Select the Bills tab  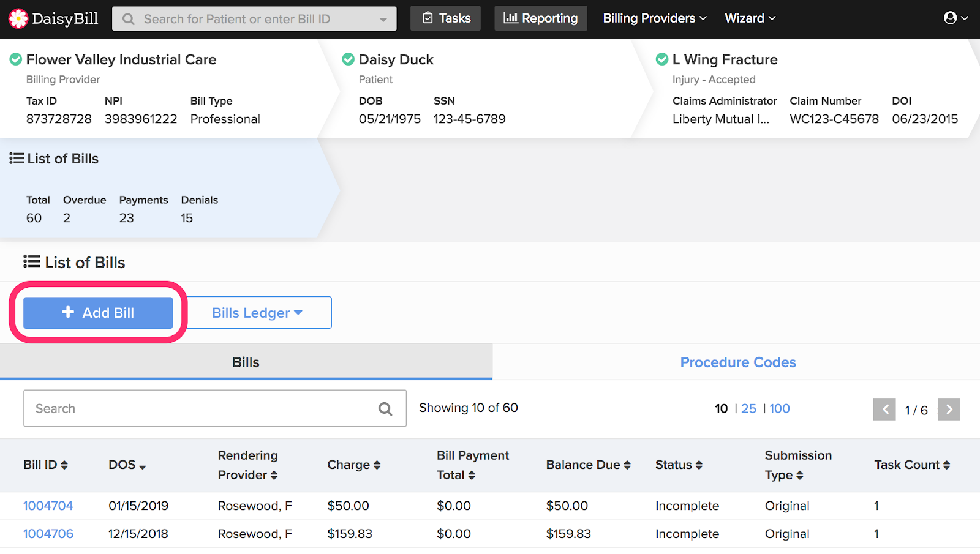click(246, 362)
